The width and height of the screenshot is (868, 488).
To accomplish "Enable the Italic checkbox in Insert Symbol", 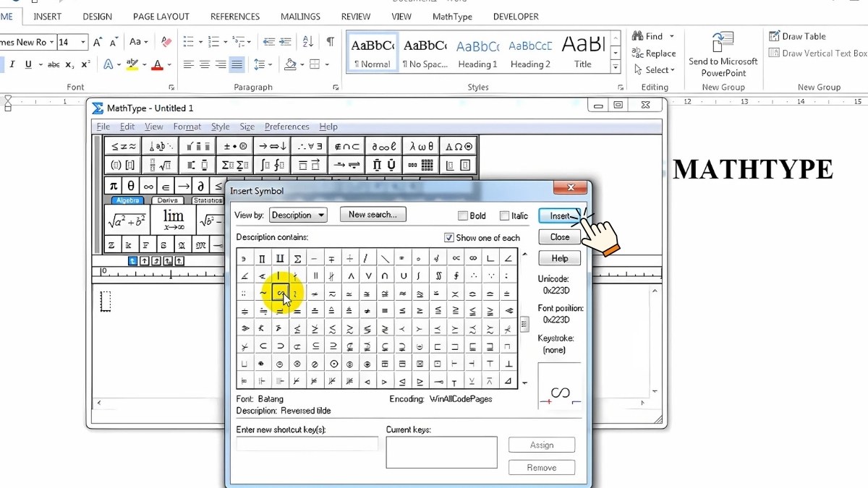I will 503,215.
